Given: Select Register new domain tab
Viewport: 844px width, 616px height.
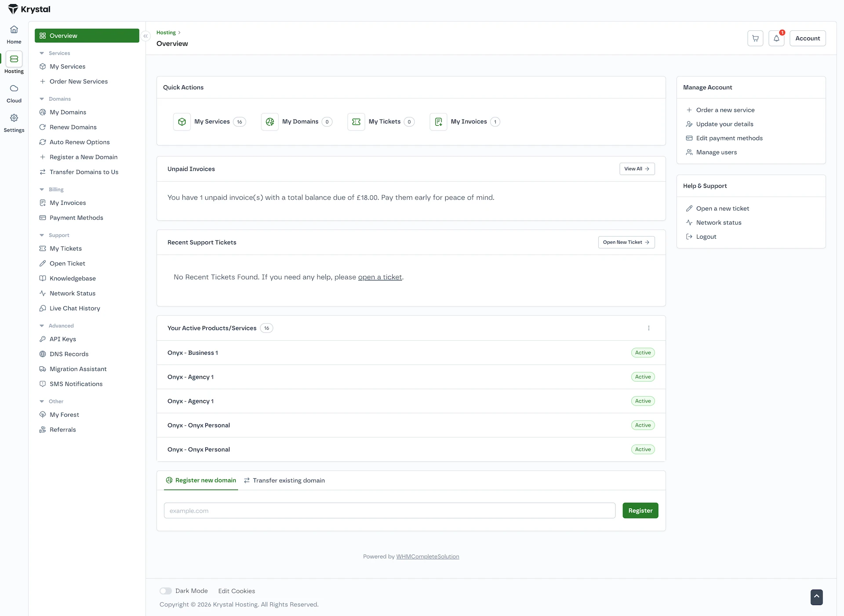Looking at the screenshot, I should [x=201, y=481].
